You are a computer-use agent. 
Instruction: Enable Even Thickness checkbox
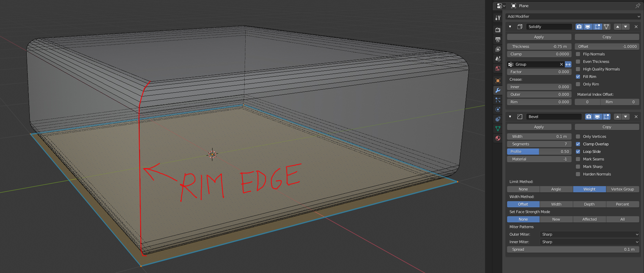pyautogui.click(x=578, y=62)
